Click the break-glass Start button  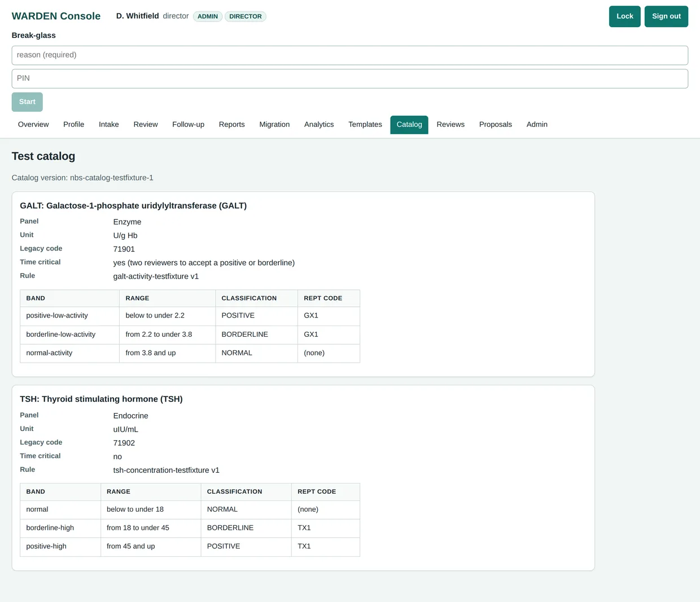(27, 102)
